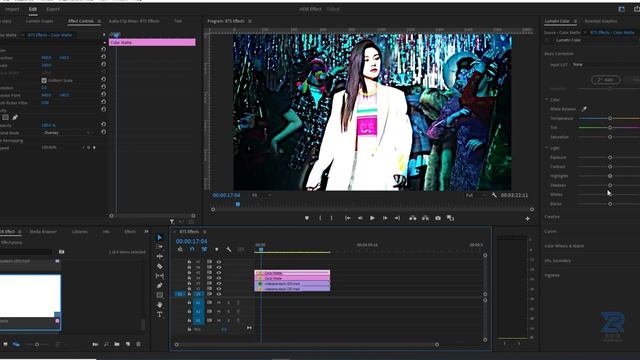Switch to the Essential Graphics tab
Image resolution: width=640 pixels, height=360 pixels.
601,21
